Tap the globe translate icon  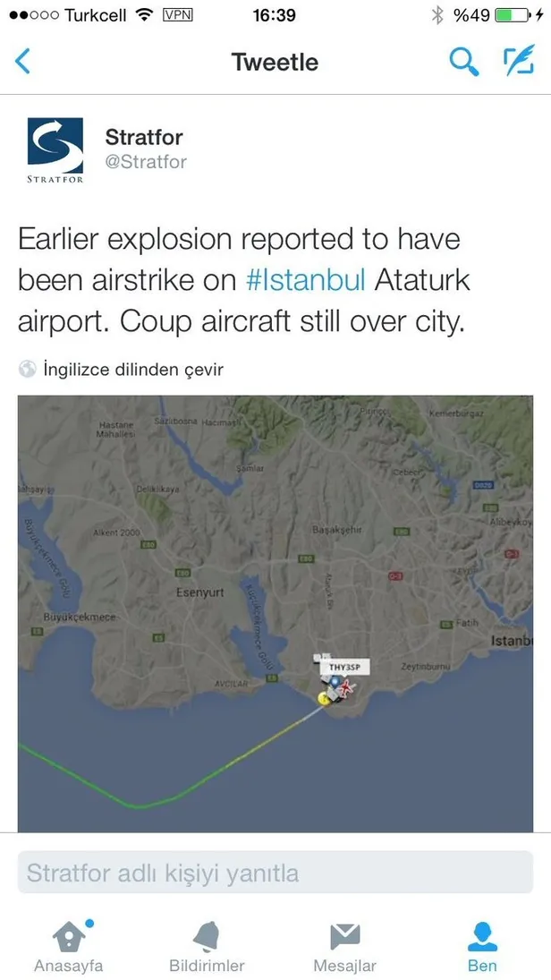click(x=28, y=369)
